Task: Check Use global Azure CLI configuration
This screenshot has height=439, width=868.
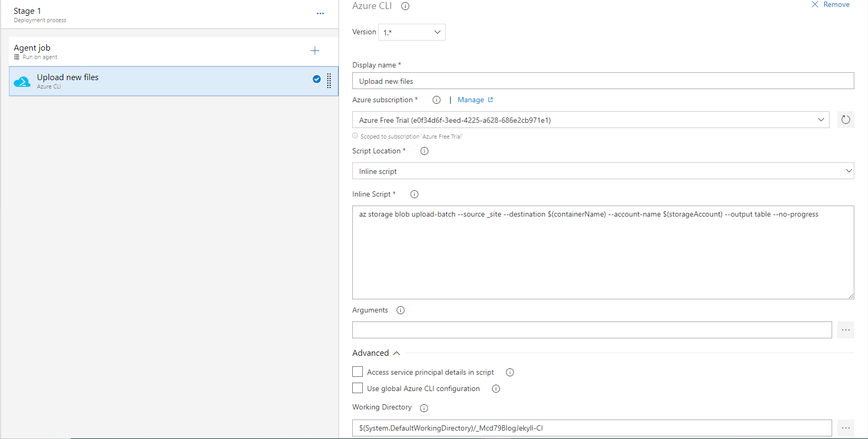Action: 358,388
